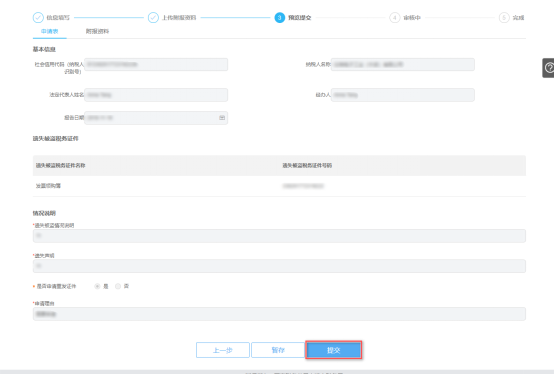
Task: Open the calendar icon in 报告日期 field
Action: point(222,118)
